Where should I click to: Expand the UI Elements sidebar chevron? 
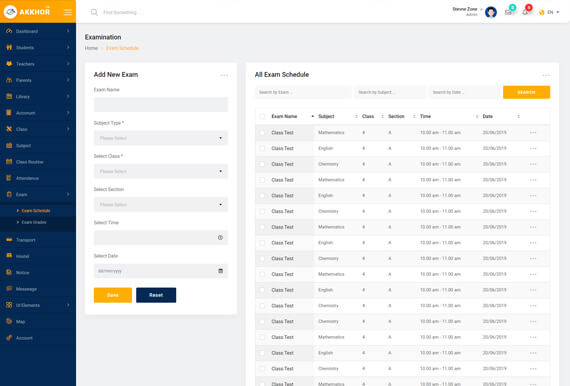click(68, 305)
